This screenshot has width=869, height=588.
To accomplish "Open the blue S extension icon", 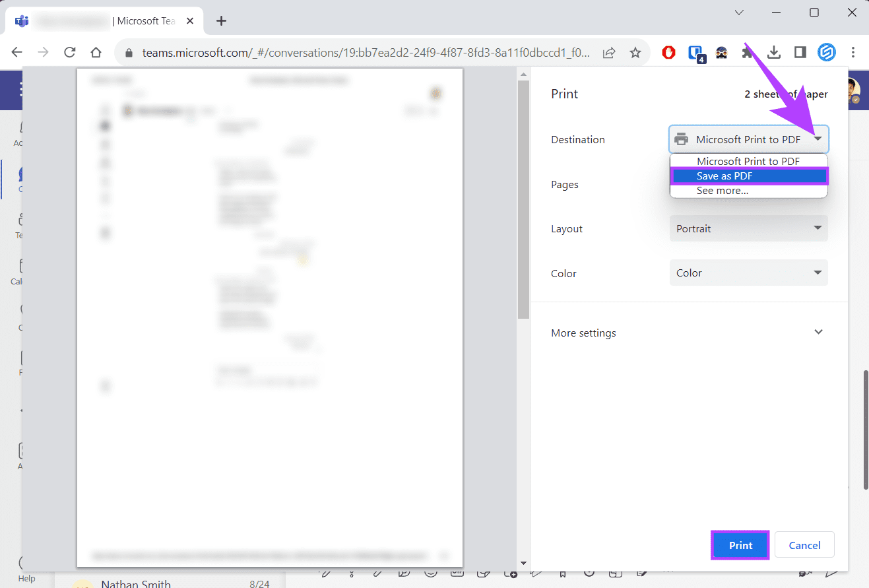I will pos(827,52).
